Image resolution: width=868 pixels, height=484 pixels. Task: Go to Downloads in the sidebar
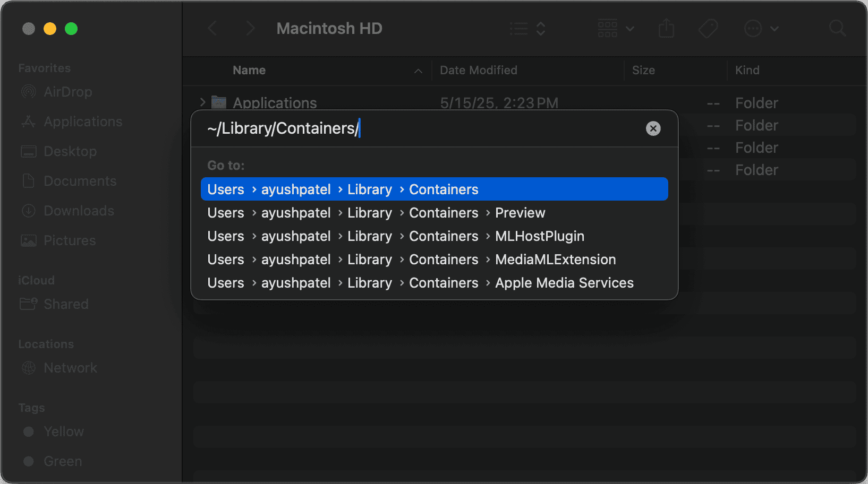[79, 211]
